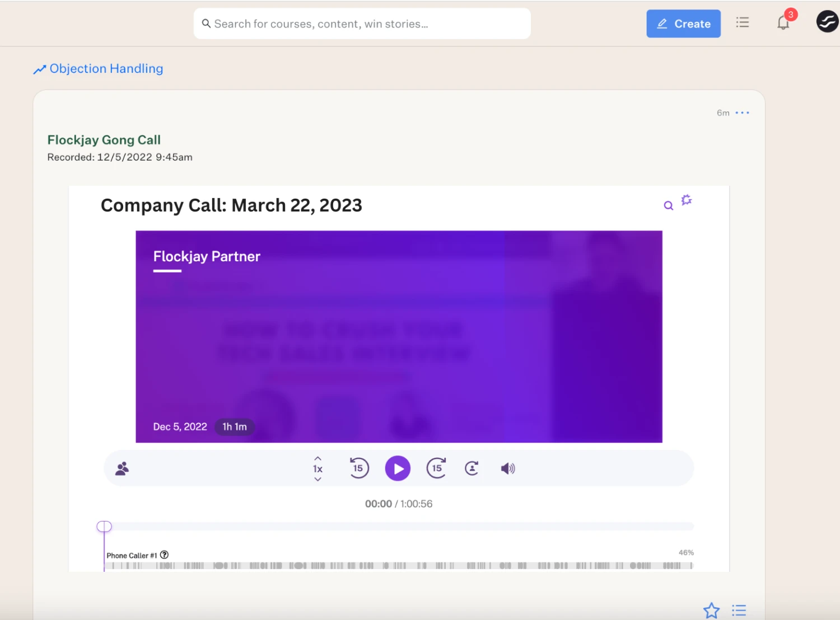Click the search icon in Gong player
This screenshot has height=620, width=840.
click(x=668, y=205)
